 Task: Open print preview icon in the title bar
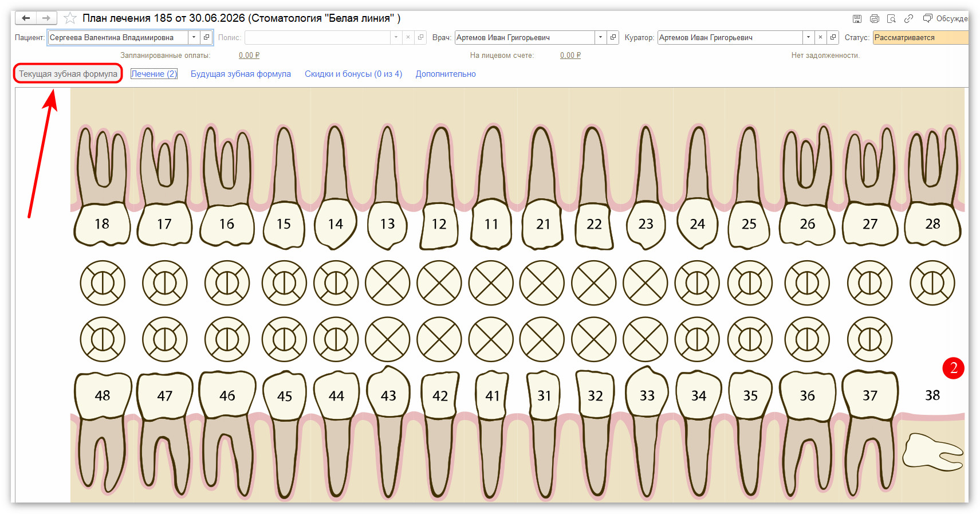click(891, 19)
